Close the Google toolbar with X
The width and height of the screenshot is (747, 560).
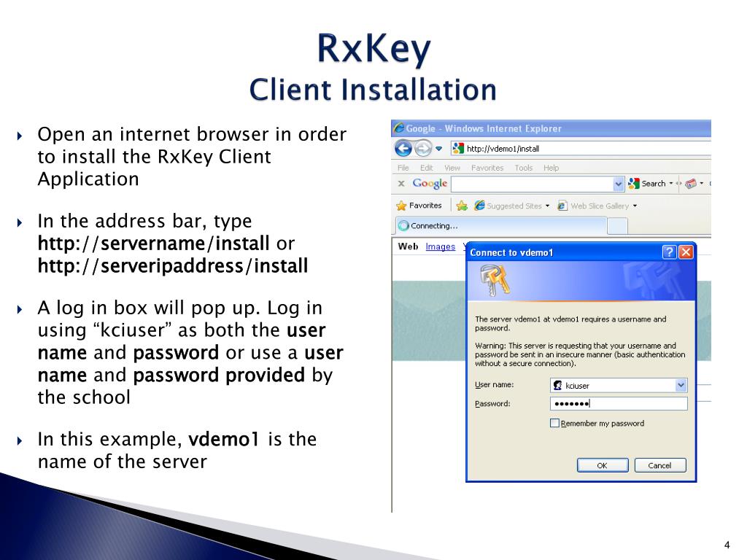[x=401, y=183]
